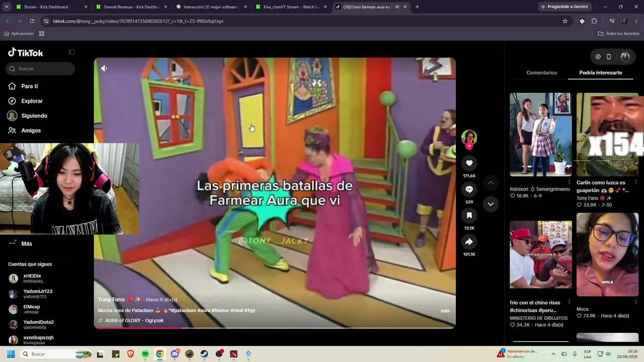Open Discord from the taskbar
Screen dimensions: 644x362
[175, 354]
